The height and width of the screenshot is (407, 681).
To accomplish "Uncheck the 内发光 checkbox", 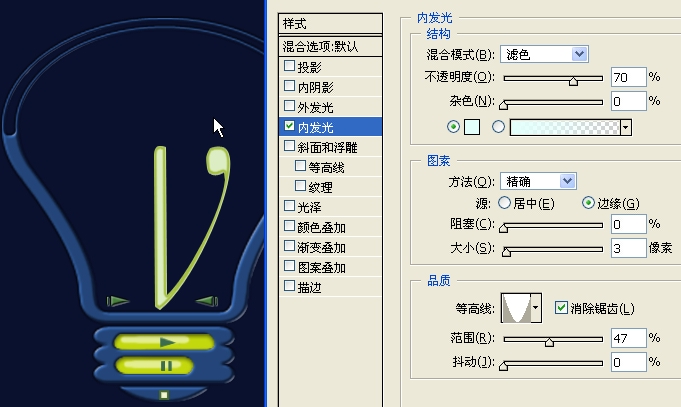I will pyautogui.click(x=289, y=126).
